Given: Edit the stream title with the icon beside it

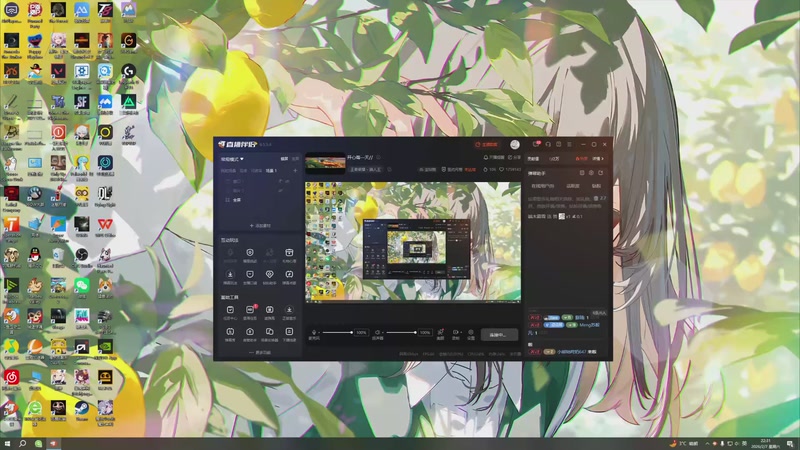Looking at the screenshot, I should click(x=379, y=158).
